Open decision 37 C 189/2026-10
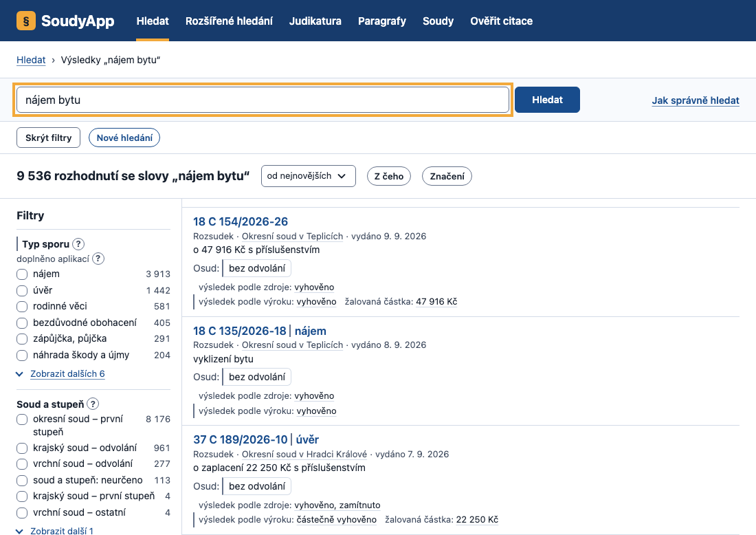The height and width of the screenshot is (535, 756). pos(240,439)
